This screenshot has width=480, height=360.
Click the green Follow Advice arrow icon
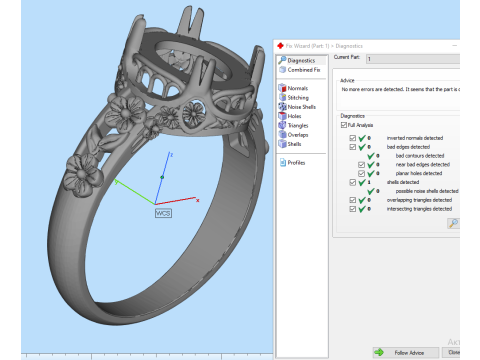(379, 352)
